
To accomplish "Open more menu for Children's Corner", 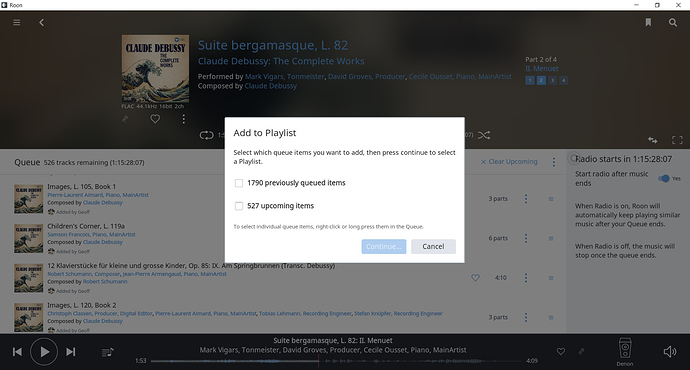I will tap(526, 238).
